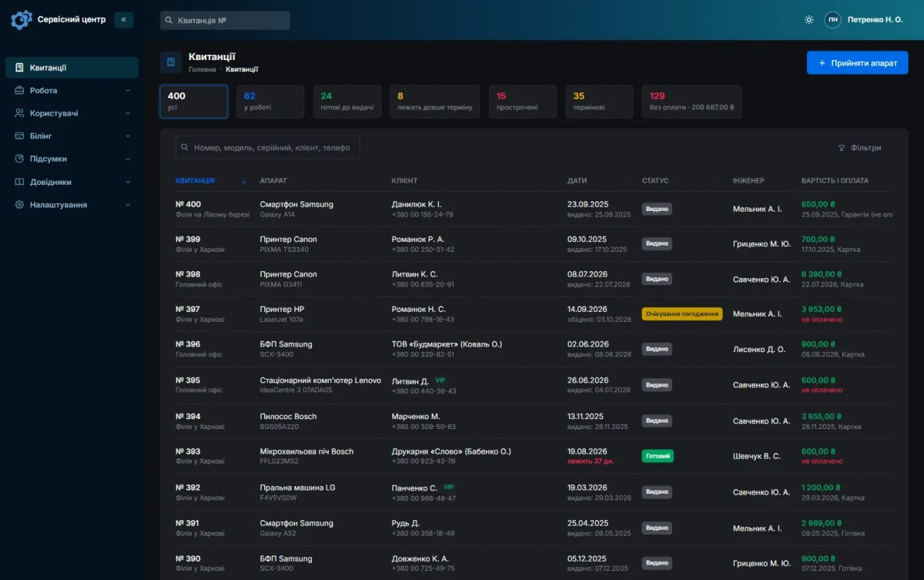Click the Сервісний центр gear logo
The width and height of the screenshot is (924, 580).
coord(22,20)
